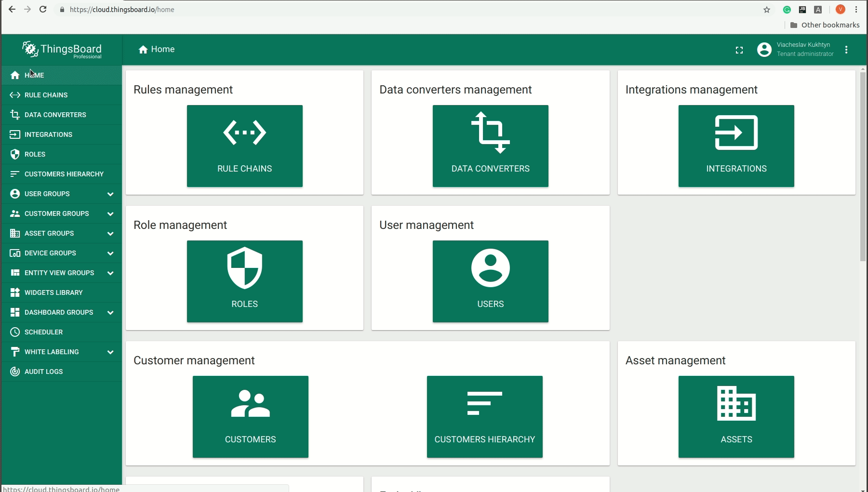Open the Data Converters tile
The width and height of the screenshot is (868, 492).
click(490, 146)
